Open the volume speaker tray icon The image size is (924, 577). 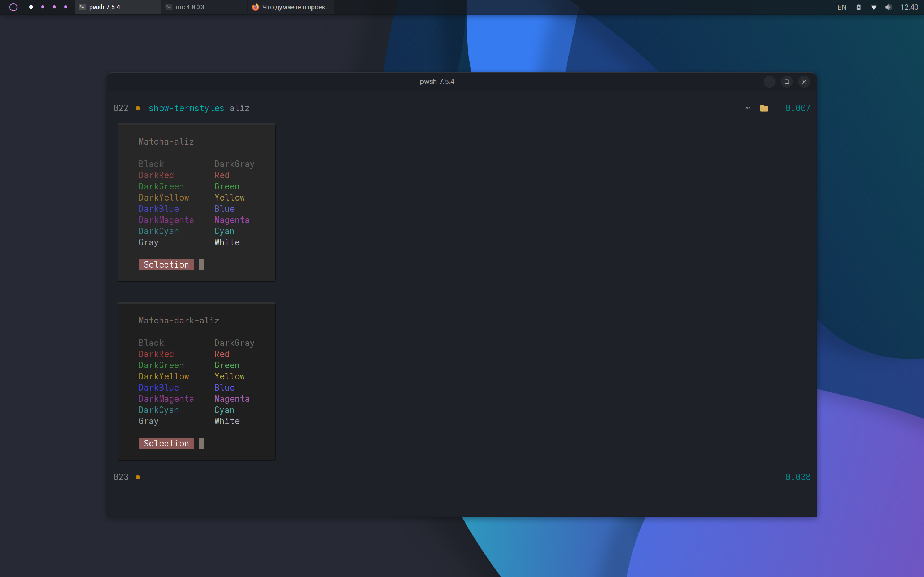tap(889, 7)
